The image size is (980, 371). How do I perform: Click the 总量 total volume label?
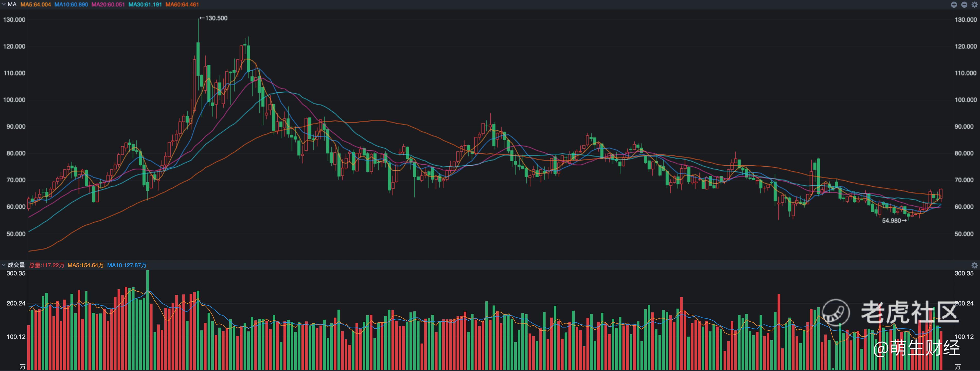coord(46,265)
